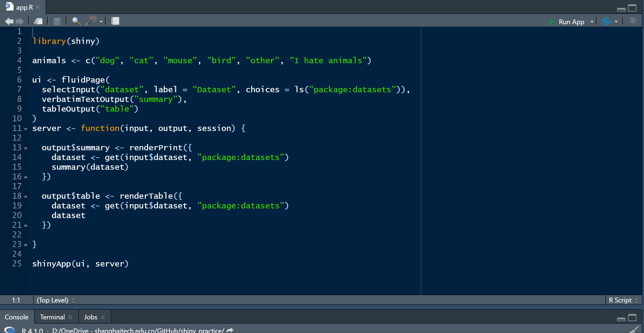Open the Top Level scope navigator
The height and width of the screenshot is (333, 644).
tap(56, 300)
